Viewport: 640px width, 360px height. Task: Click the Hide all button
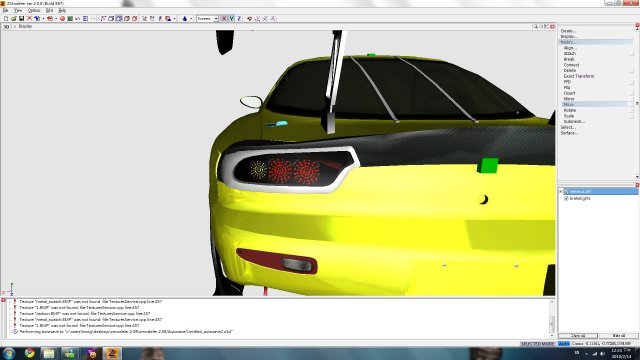point(618,336)
